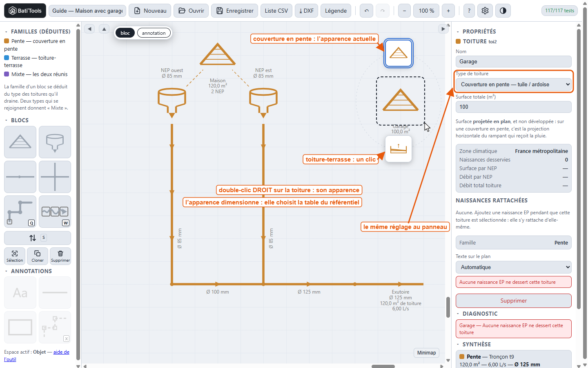Screen dimensions: 588x368
Task: Open the help question mark button
Action: pyautogui.click(x=469, y=11)
